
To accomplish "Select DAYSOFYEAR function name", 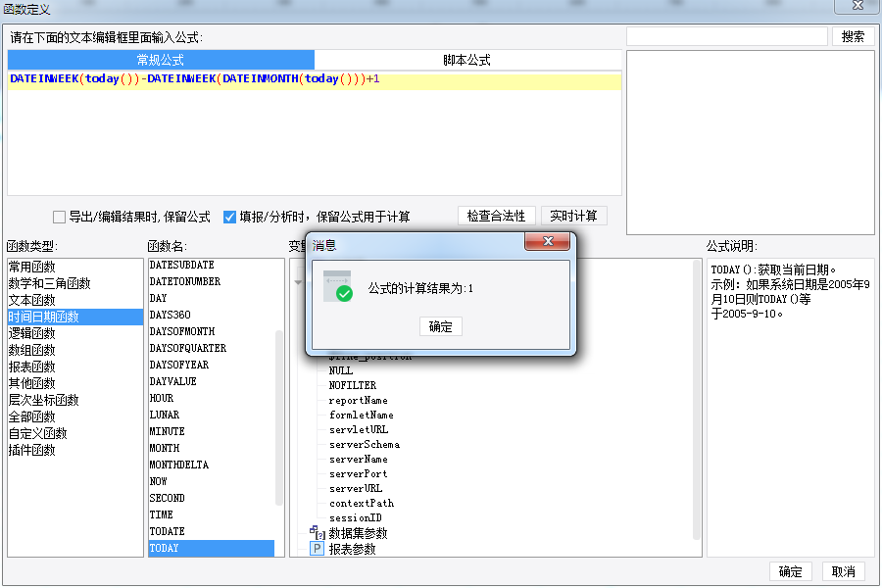I will [x=212, y=365].
